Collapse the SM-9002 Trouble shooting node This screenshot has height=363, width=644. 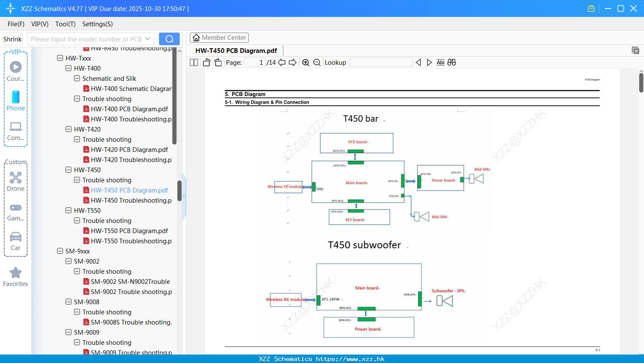pyautogui.click(x=77, y=271)
